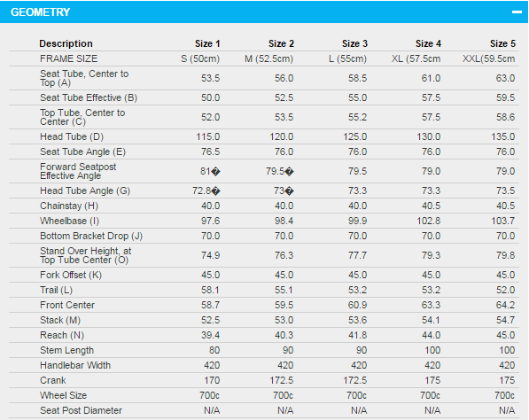Click the GEOMETRY header title

coord(40,12)
